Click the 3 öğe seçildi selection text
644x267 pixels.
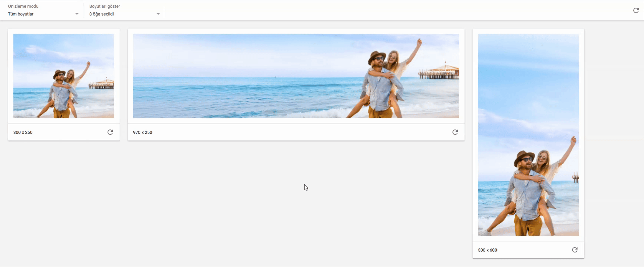[x=102, y=14]
